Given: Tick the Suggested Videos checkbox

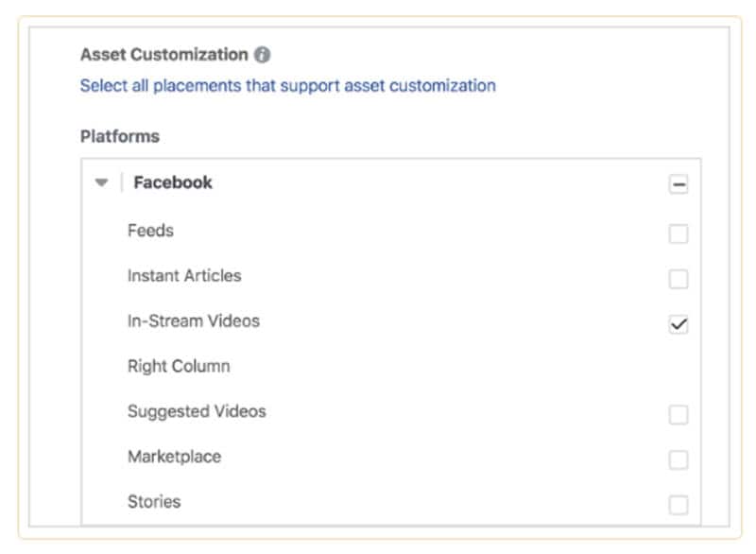Looking at the screenshot, I should coord(678,414).
